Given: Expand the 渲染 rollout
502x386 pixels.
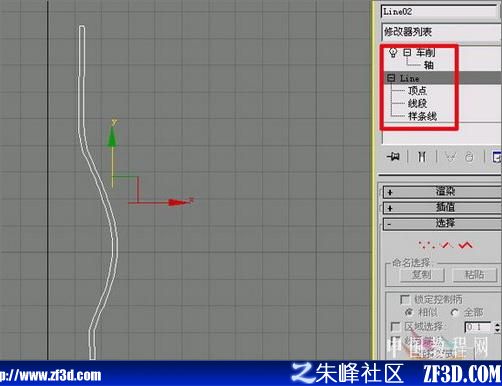Looking at the screenshot, I should pos(442,192).
